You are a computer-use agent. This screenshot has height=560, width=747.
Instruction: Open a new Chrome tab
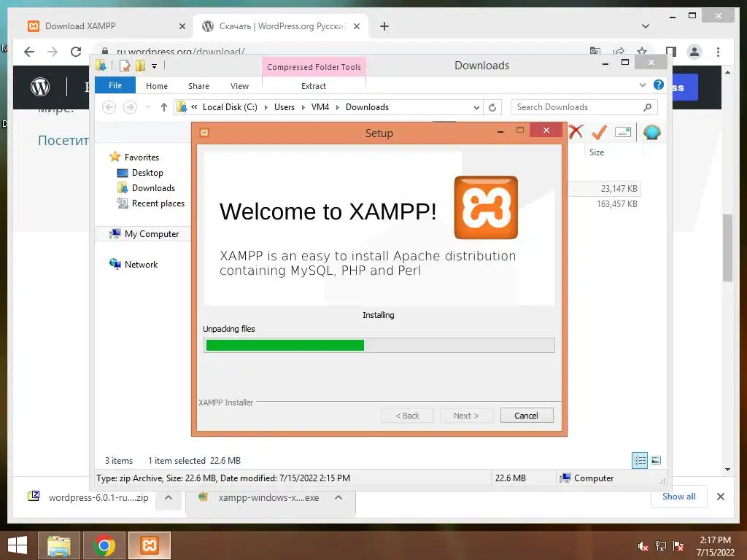pyautogui.click(x=384, y=26)
